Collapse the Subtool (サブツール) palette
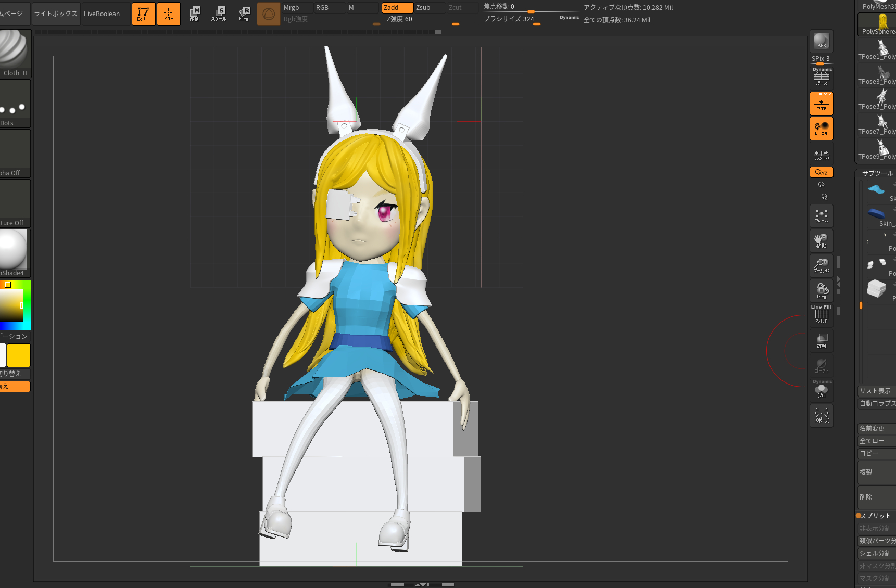This screenshot has width=896, height=588. 877,173
